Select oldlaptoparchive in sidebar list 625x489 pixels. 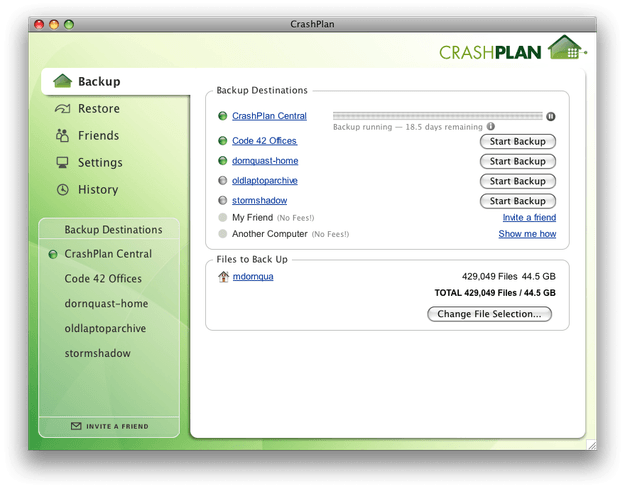tap(105, 328)
